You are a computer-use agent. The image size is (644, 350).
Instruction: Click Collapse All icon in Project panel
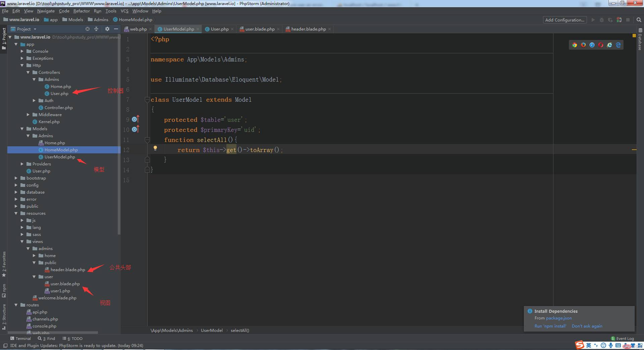click(x=96, y=29)
